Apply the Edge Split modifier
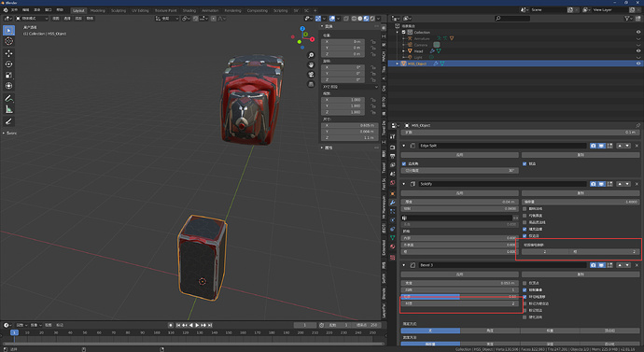 pos(459,155)
